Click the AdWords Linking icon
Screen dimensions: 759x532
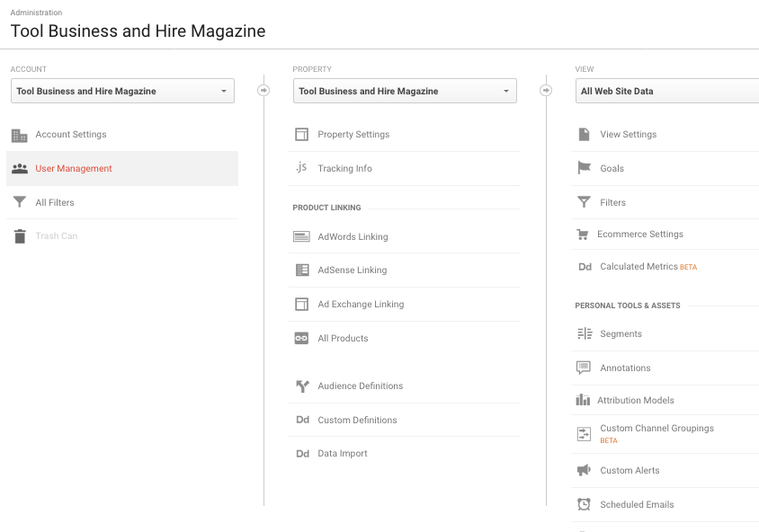coord(301,236)
